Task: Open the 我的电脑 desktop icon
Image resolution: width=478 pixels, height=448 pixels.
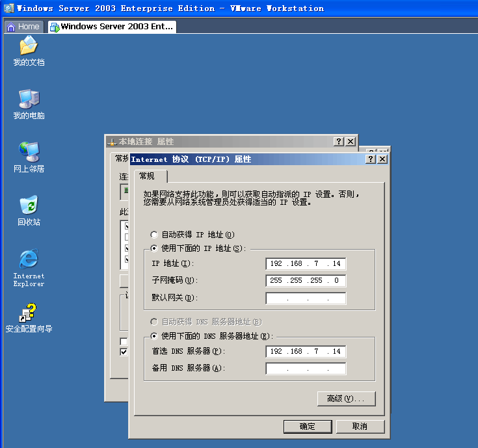Action: coord(29,99)
